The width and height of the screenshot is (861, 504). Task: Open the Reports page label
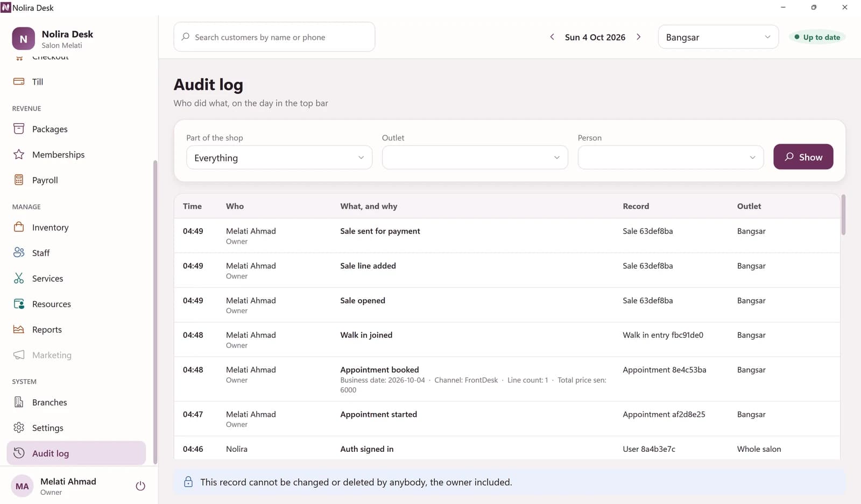pos(47,330)
